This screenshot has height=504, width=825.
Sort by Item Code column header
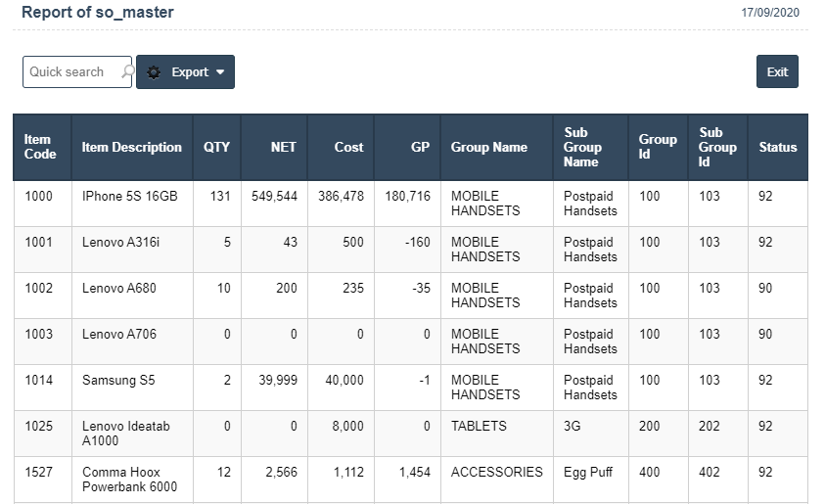40,147
